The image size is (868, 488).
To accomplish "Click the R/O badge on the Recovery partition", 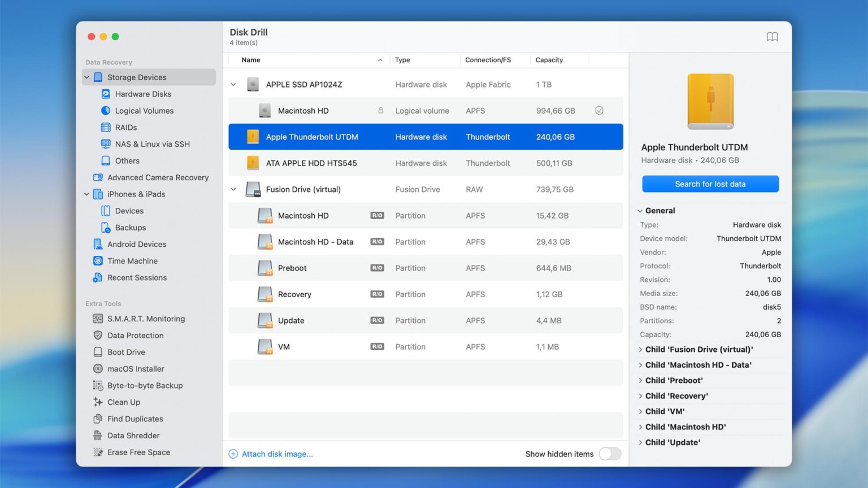I will click(x=377, y=294).
